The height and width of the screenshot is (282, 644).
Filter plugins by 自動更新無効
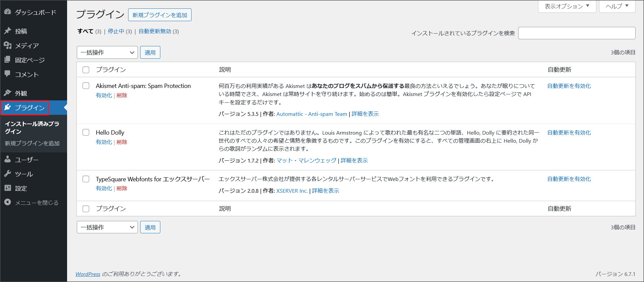[x=155, y=31]
